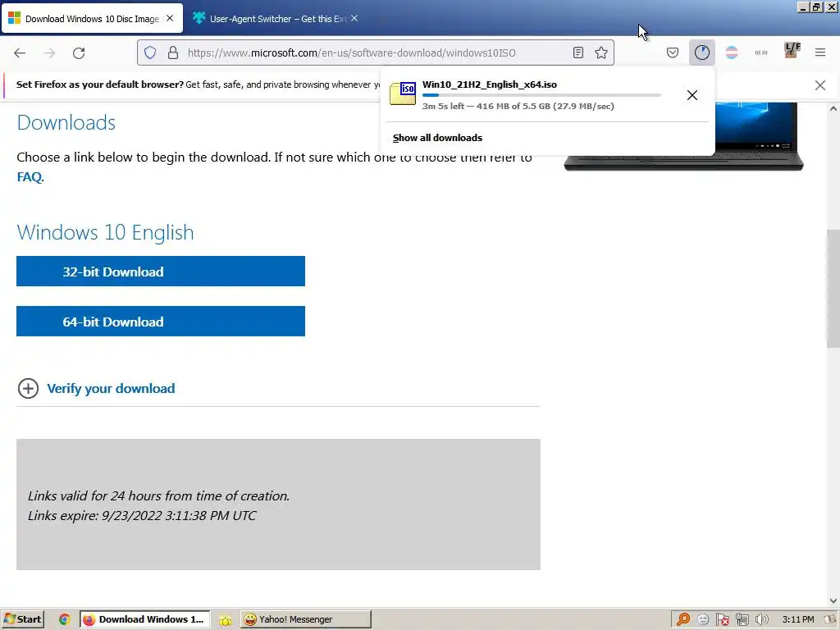Viewport: 840px width, 630px height.
Task: Save the page to Pocket
Action: (673, 52)
